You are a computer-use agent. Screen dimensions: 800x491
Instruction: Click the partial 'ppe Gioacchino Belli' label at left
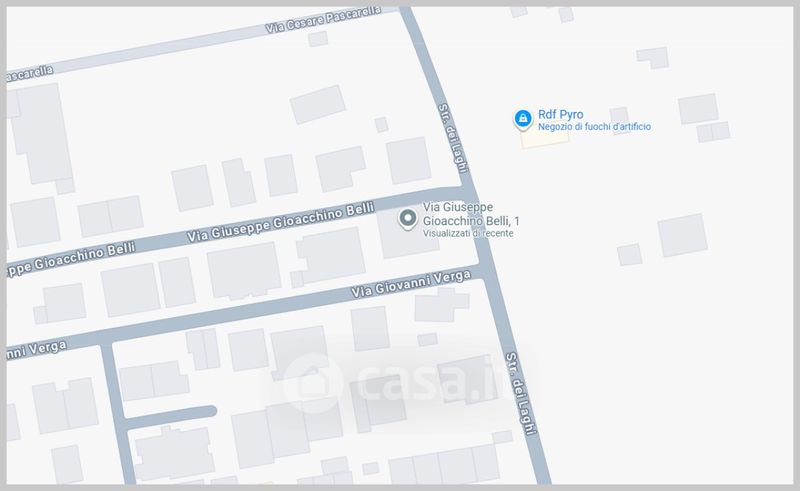[71, 259]
